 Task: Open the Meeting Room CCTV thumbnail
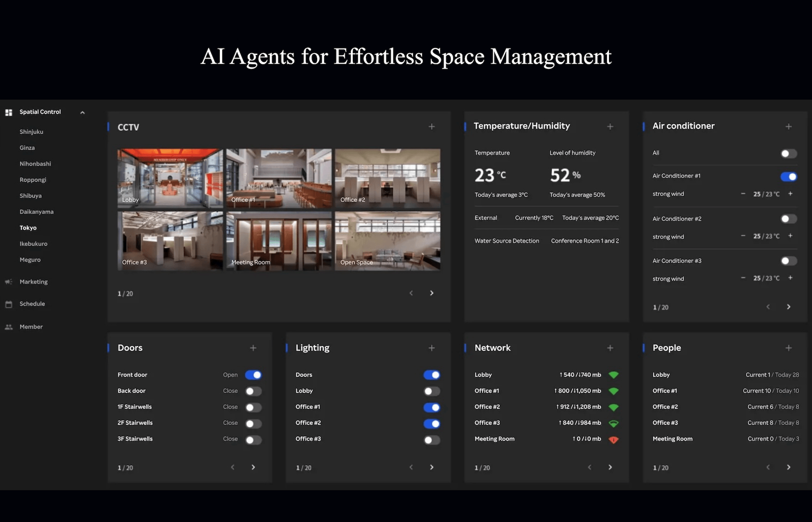click(279, 241)
